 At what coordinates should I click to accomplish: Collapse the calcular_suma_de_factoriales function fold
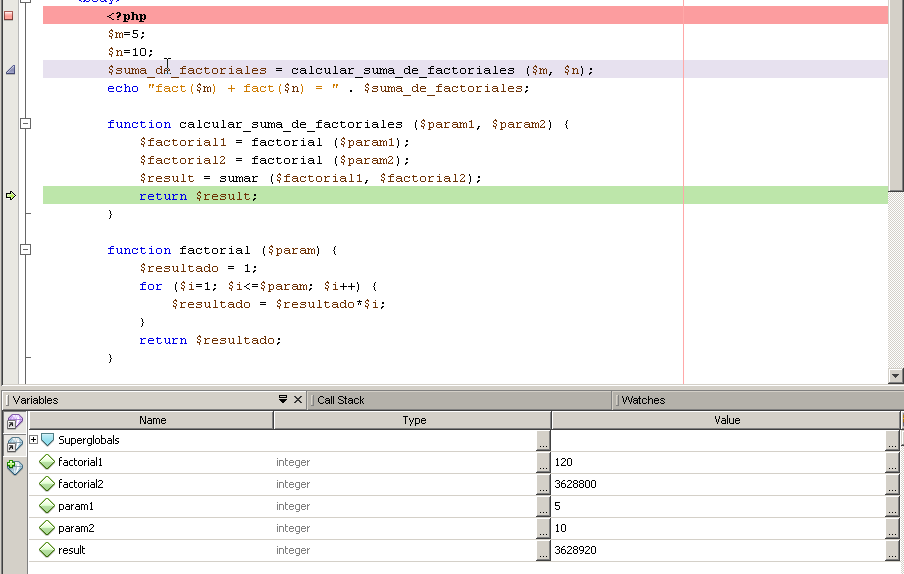(26, 124)
